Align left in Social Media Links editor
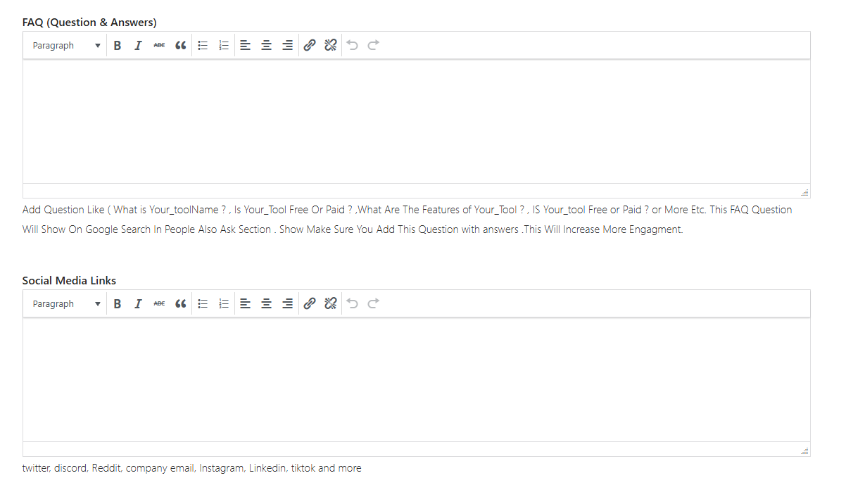853x504 pixels. 245,303
